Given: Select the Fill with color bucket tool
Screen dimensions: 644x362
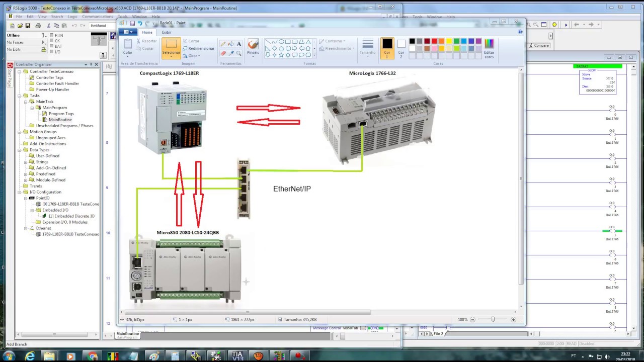Looking at the screenshot, I should (231, 44).
